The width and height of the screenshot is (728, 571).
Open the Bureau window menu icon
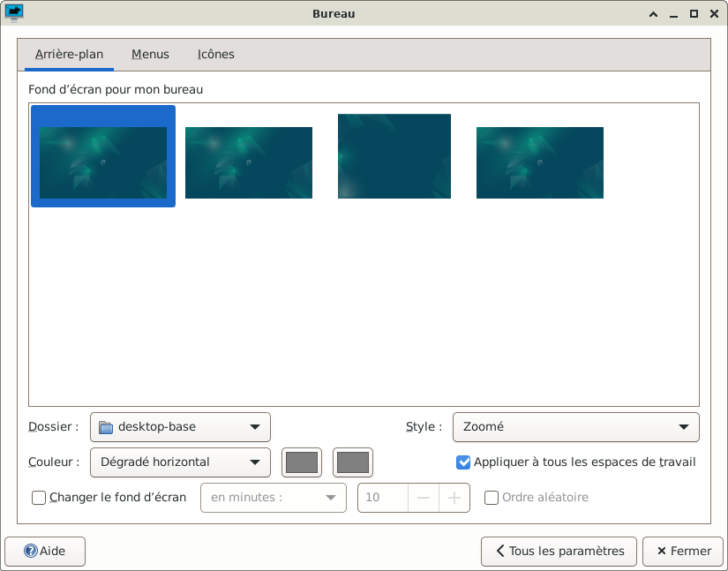(x=14, y=13)
